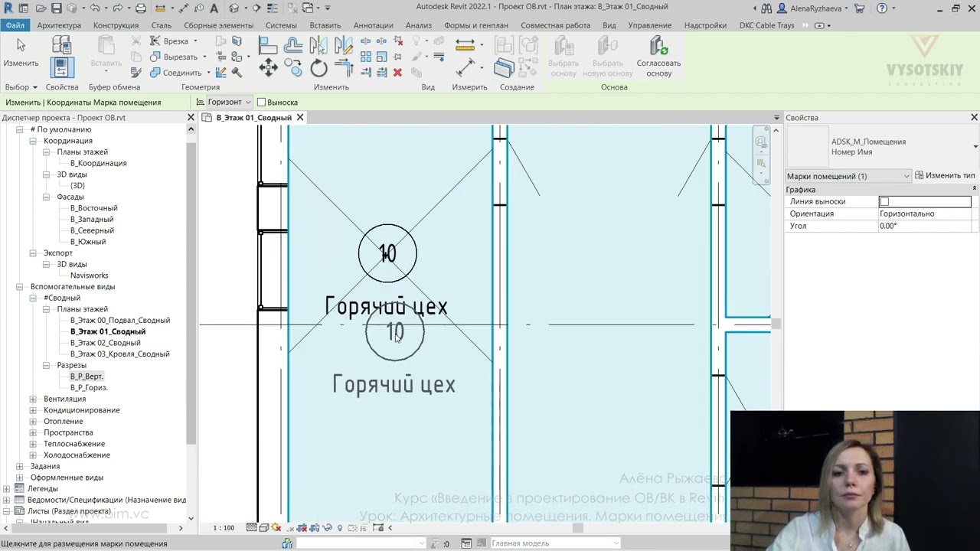Select the Align tool in Modify panel
This screenshot has height=551, width=980.
click(x=268, y=45)
